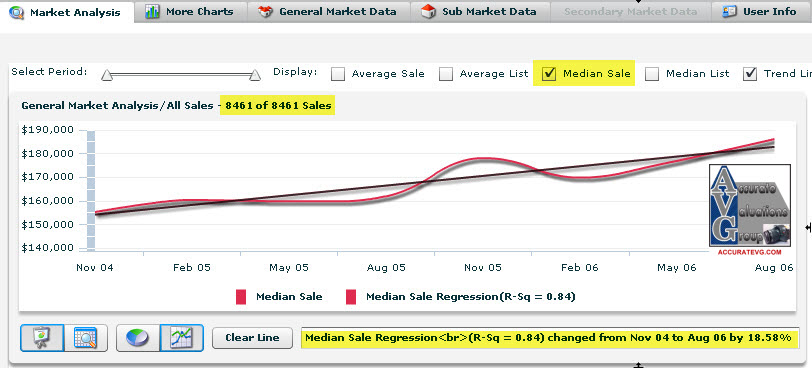The width and height of the screenshot is (812, 368).
Task: Click the Clear Line button
Action: pyautogui.click(x=252, y=338)
